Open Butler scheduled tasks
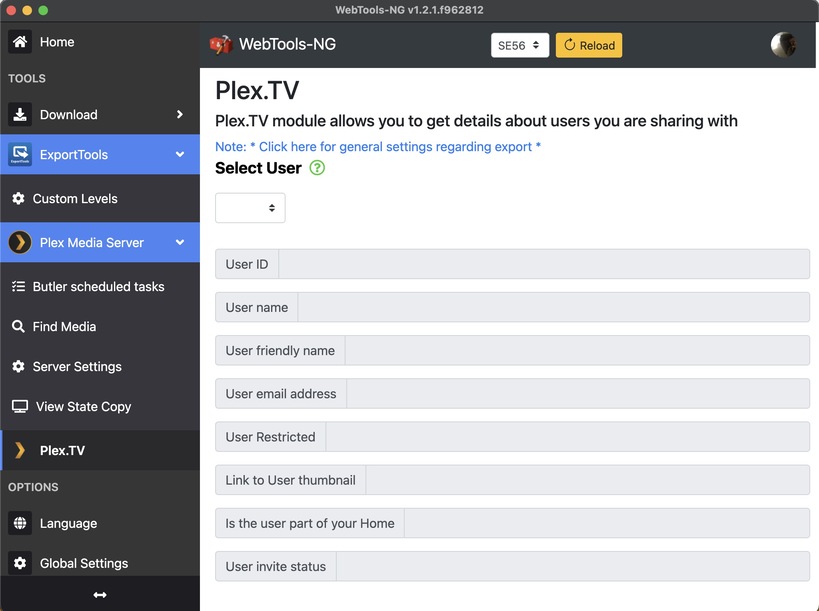Screen dimensions: 819x611 point(98,287)
